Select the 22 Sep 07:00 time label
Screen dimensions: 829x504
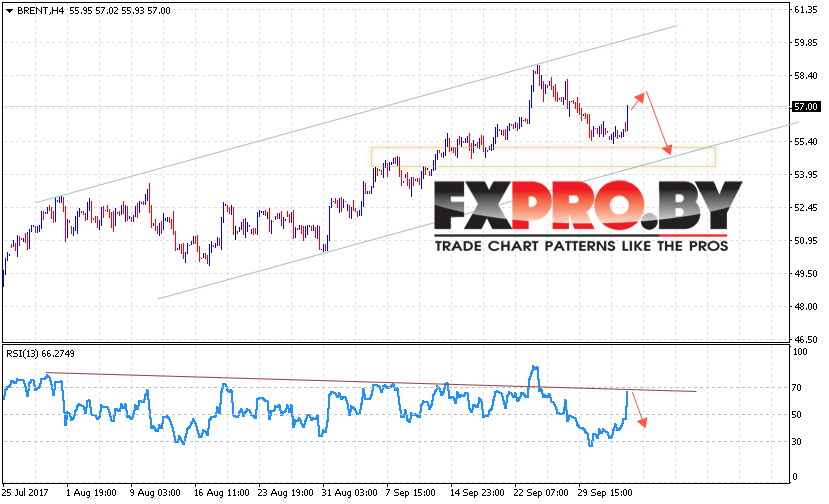coord(541,492)
